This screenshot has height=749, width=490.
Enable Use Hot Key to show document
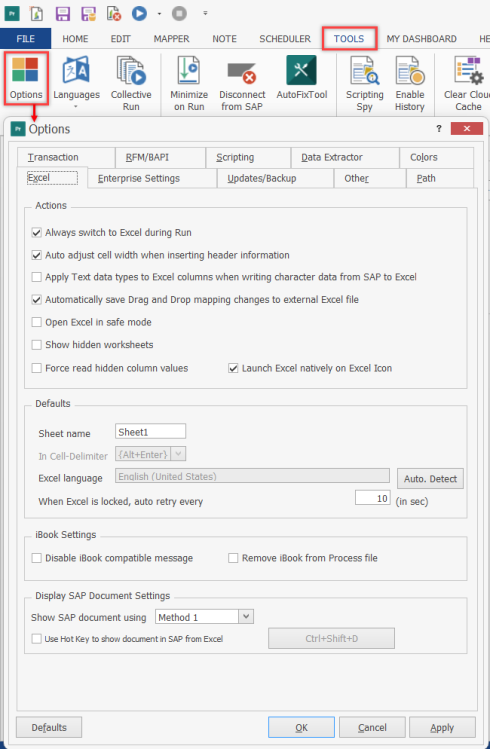pyautogui.click(x=36, y=639)
